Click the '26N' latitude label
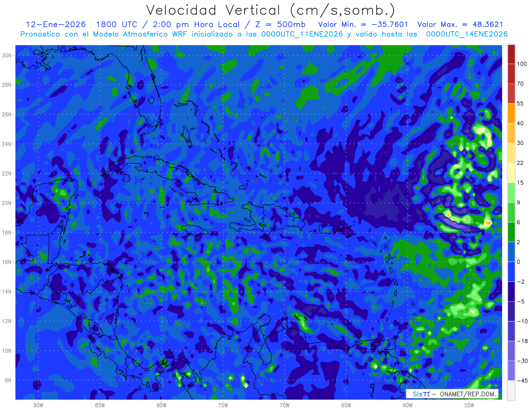Image resolution: width=532 pixels, height=411 pixels. 8,114
